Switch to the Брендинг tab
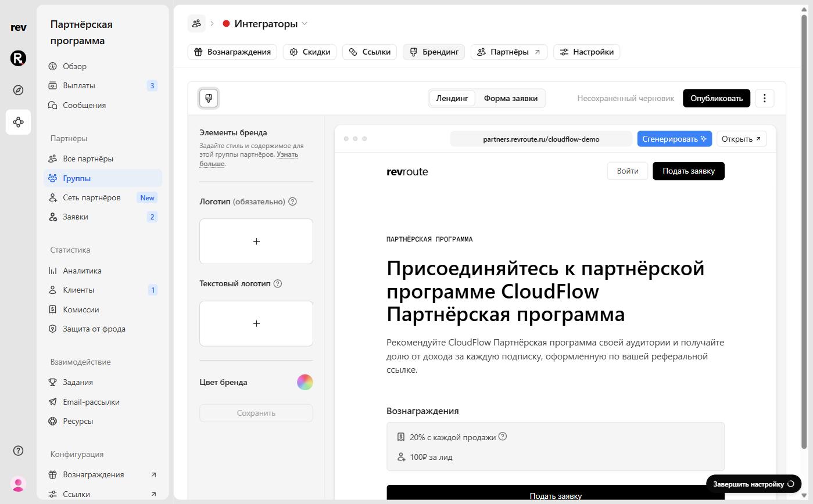This screenshot has height=504, width=813. click(x=434, y=52)
